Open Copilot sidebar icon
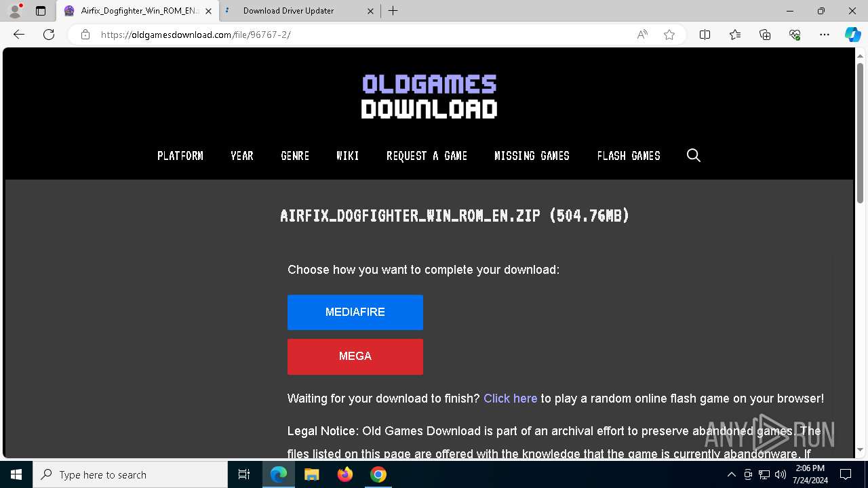Screen dimensions: 868x488 tap(852, 35)
